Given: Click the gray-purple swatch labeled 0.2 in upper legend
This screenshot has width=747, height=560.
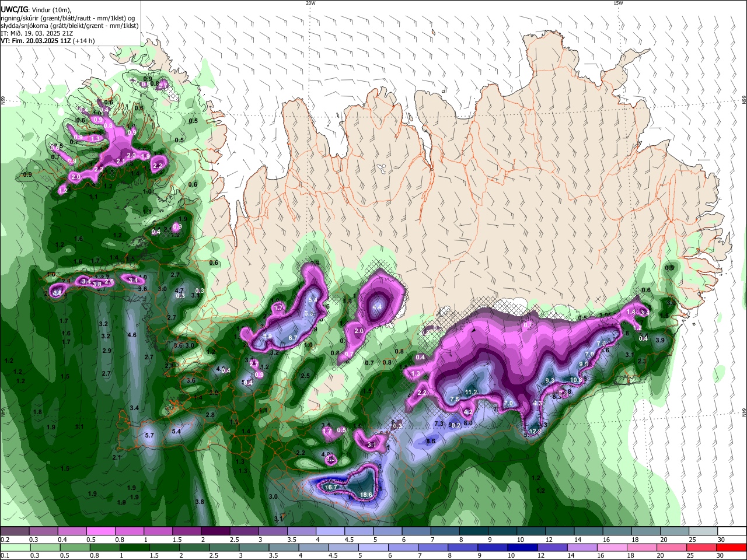Looking at the screenshot, I should coord(15,531).
